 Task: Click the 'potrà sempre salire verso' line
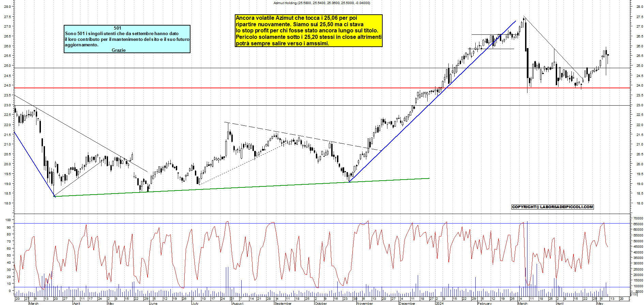[282, 43]
